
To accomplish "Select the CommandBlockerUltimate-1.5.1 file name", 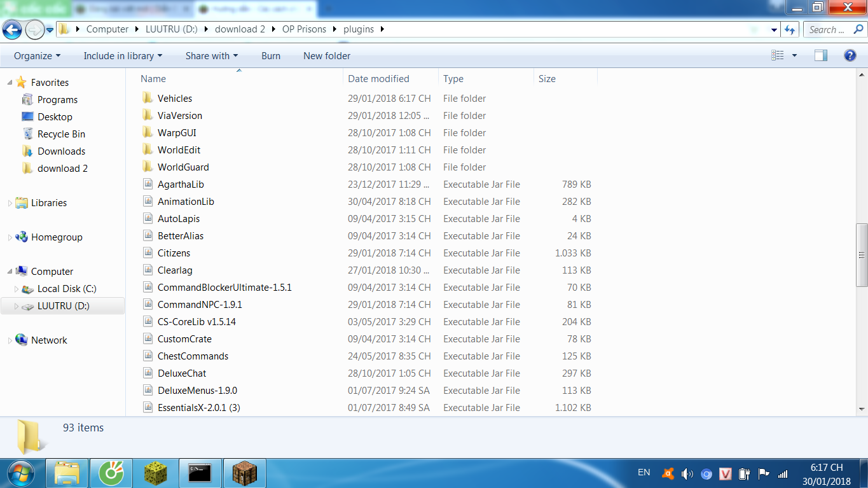I will (x=224, y=288).
